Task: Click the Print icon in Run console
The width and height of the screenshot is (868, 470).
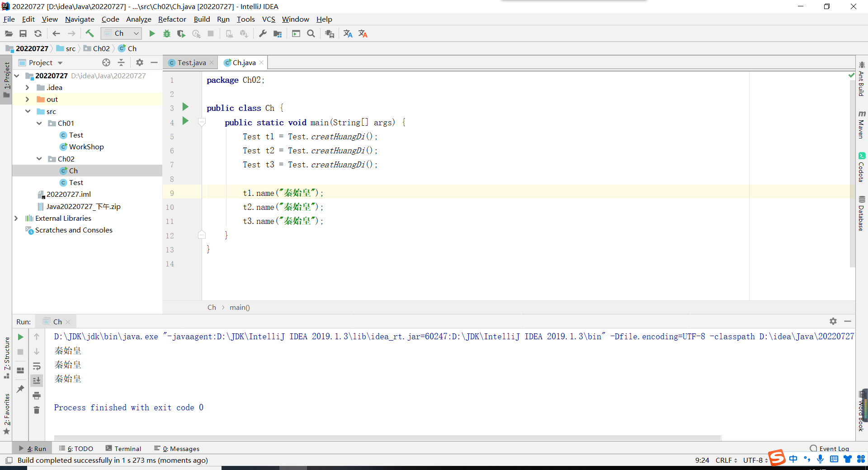Action: point(37,395)
